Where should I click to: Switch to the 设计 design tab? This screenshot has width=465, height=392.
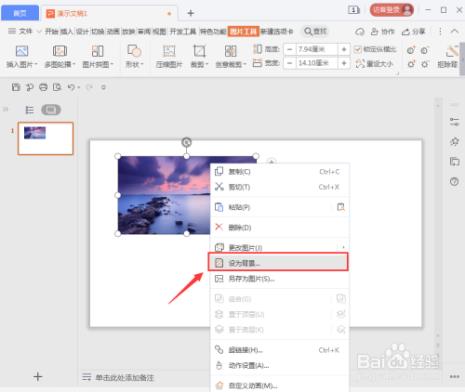83,32
